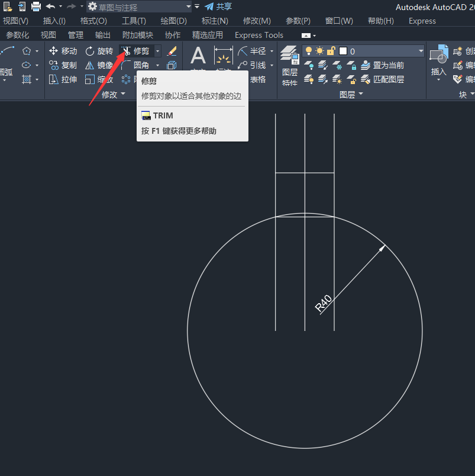The image size is (475, 476).
Task: Open the 格式(O) menu
Action: point(93,21)
